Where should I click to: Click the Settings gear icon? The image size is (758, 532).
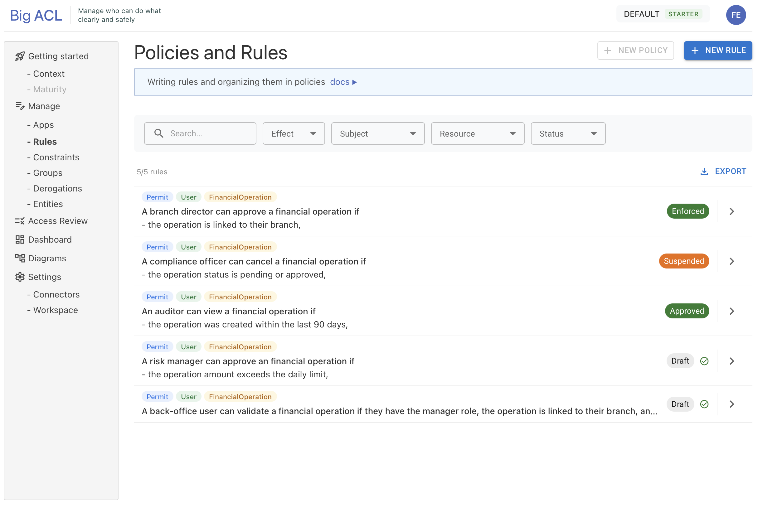[20, 277]
